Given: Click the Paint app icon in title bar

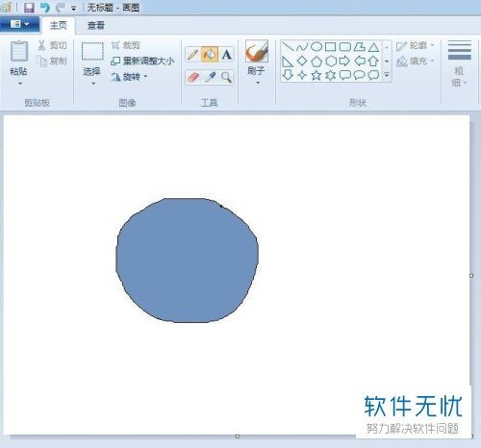Looking at the screenshot, I should (x=7, y=8).
